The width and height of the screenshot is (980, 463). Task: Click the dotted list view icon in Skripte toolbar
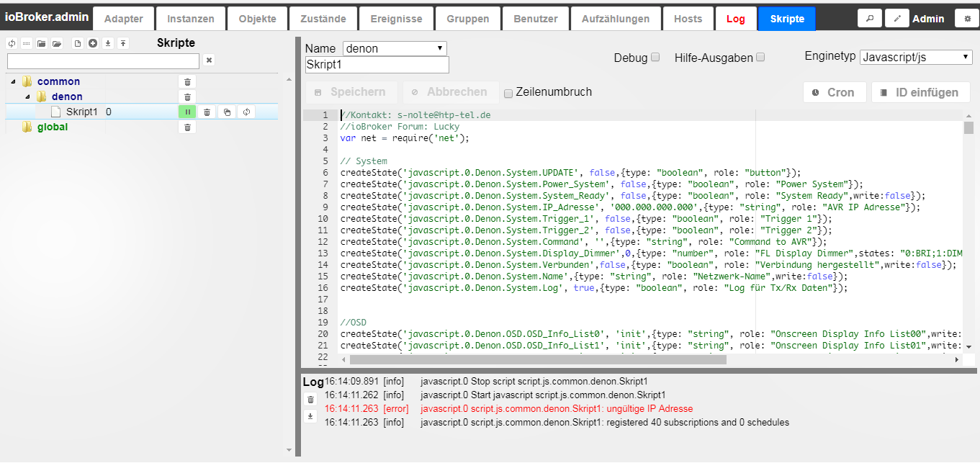(26, 43)
